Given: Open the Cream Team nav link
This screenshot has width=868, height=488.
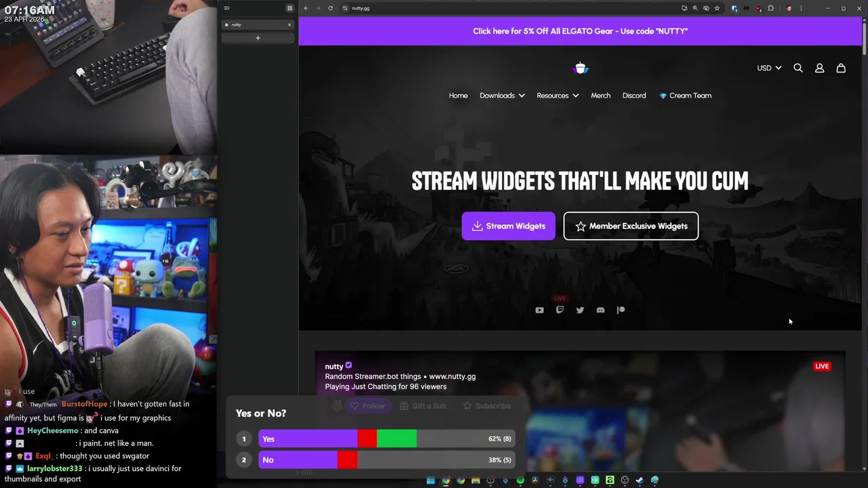Looking at the screenshot, I should [685, 96].
